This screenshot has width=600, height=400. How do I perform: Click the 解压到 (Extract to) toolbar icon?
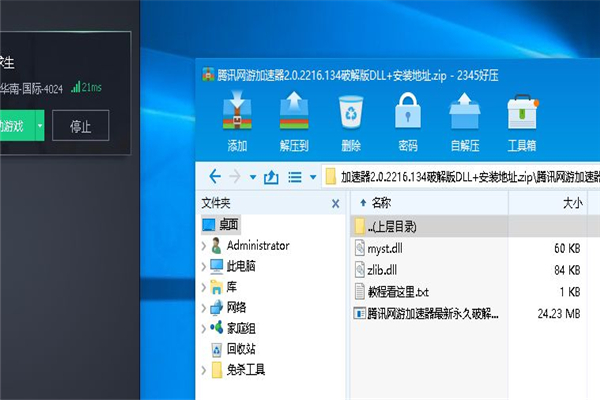coord(294,111)
